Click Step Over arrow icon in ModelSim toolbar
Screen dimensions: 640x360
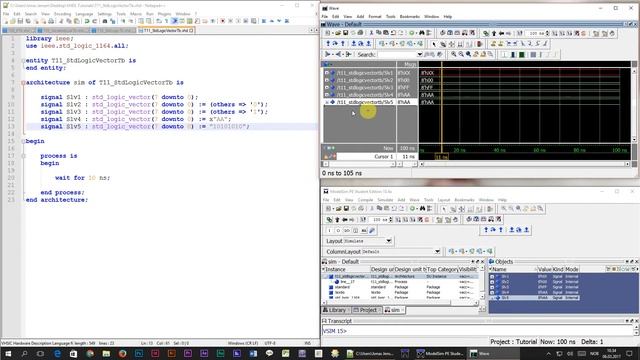tap(493, 230)
